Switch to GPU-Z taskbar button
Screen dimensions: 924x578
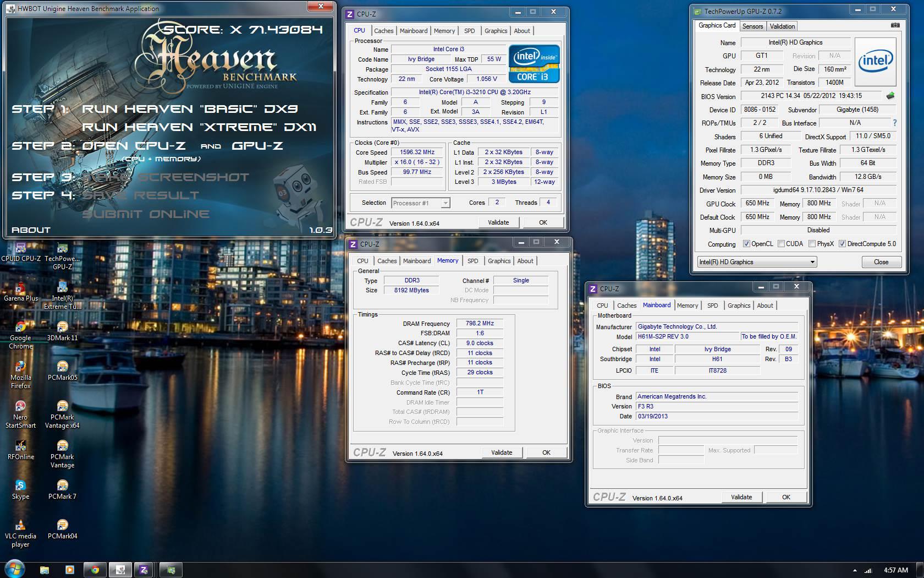[171, 570]
